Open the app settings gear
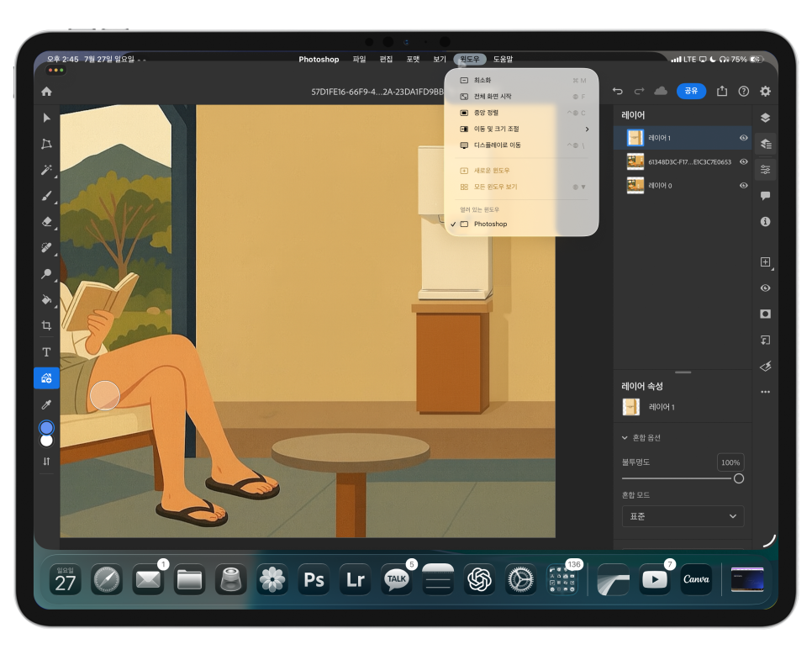The height and width of the screenshot is (660, 812). click(x=766, y=91)
